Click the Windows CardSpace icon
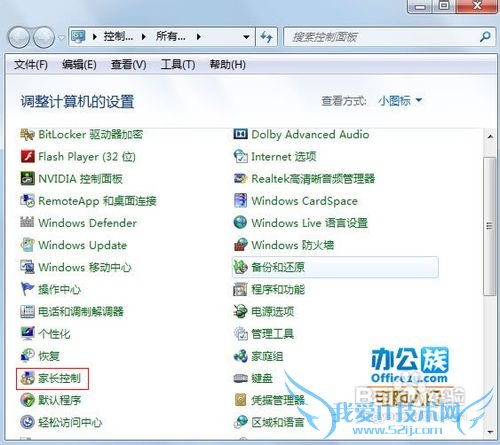500x445 pixels. 240,201
